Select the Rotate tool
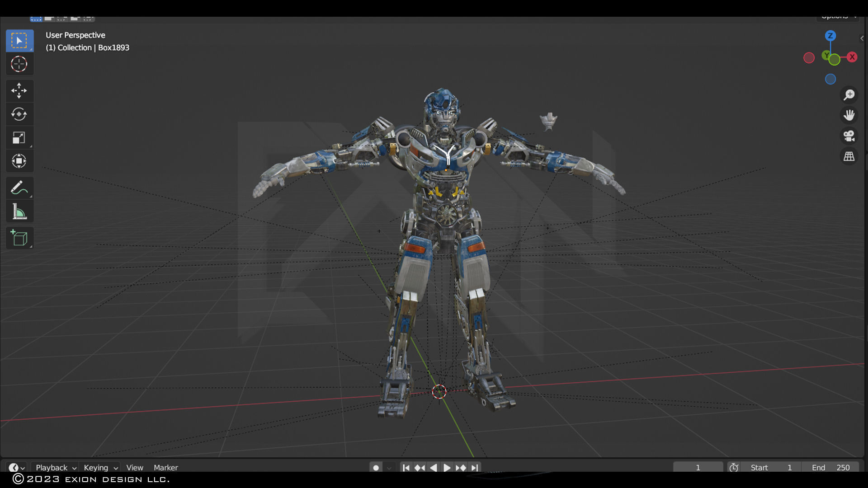868x488 pixels. (19, 114)
